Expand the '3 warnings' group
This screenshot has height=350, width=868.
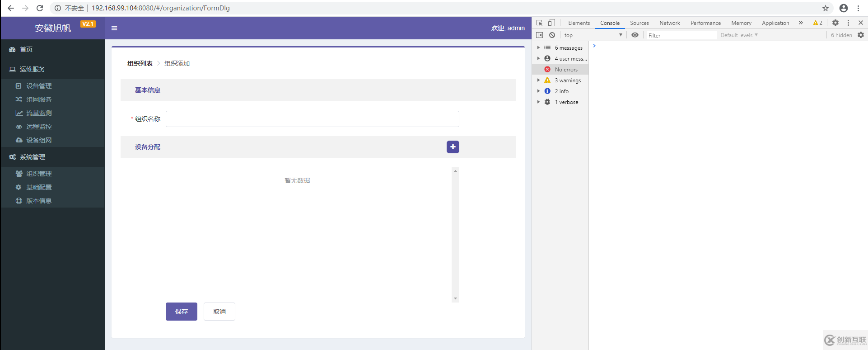point(538,80)
